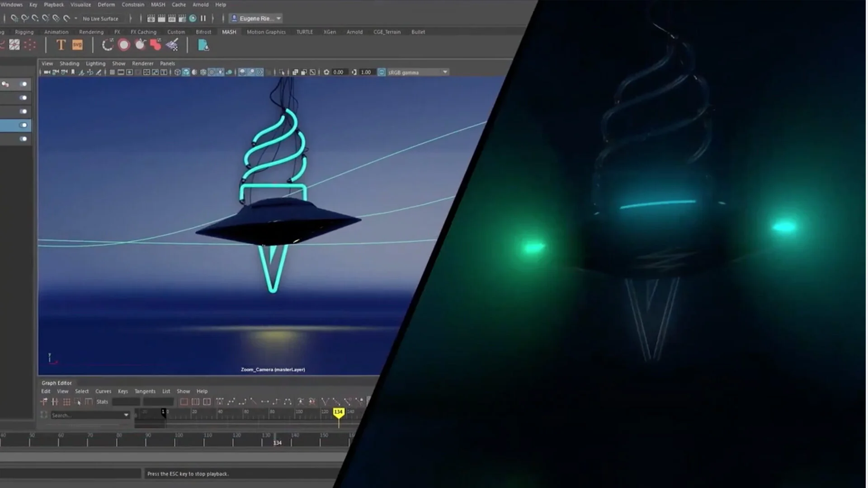Click the IPR render teal circle icon
Screen dimensions: 868x488
(193, 19)
